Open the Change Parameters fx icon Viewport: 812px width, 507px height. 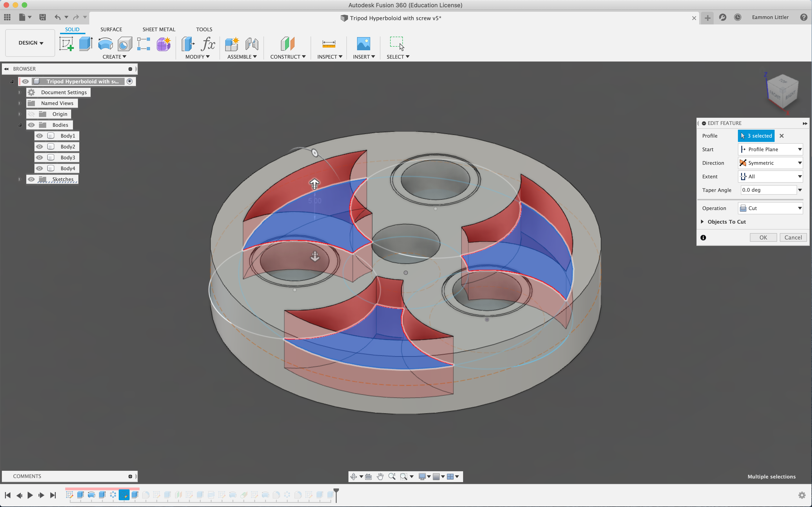coord(208,44)
